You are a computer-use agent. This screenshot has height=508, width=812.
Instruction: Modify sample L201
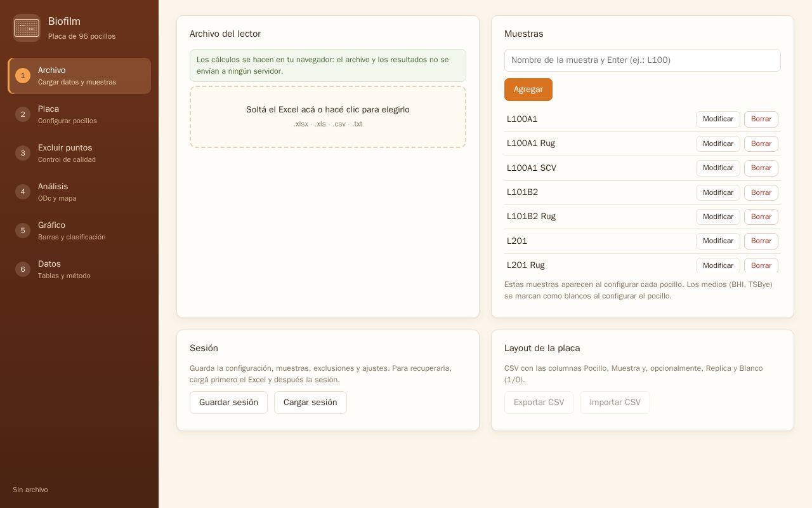pos(718,241)
